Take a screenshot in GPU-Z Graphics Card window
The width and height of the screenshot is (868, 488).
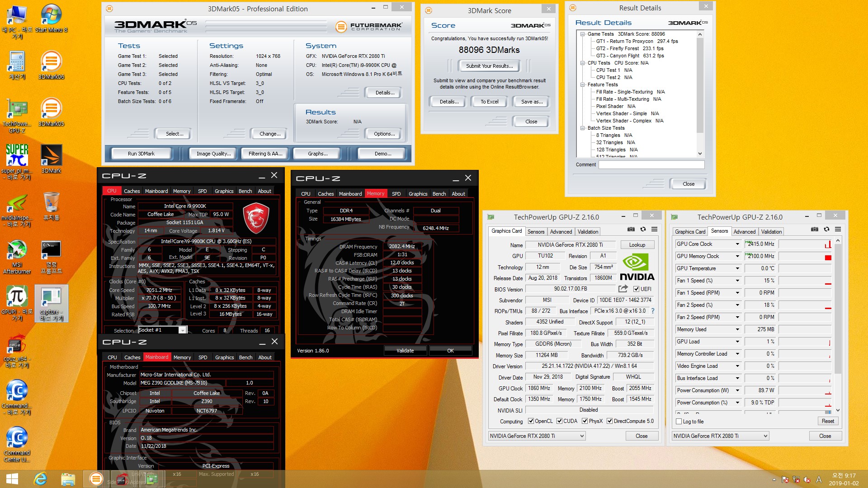click(x=631, y=229)
